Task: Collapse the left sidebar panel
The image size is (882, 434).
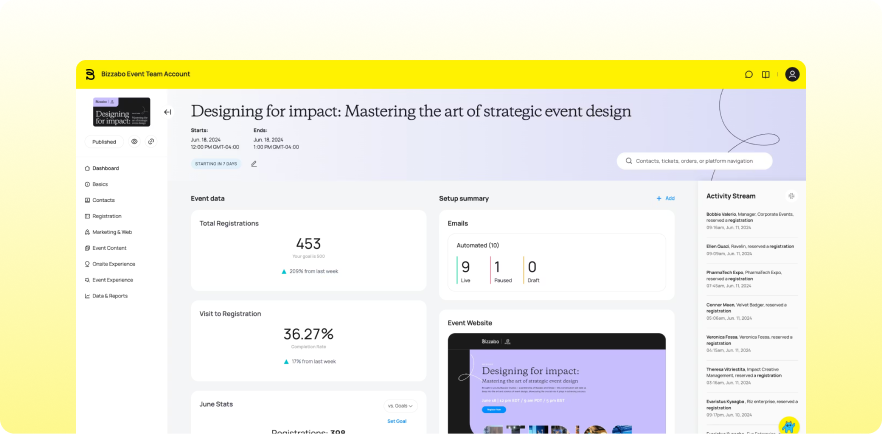Action: click(x=167, y=112)
